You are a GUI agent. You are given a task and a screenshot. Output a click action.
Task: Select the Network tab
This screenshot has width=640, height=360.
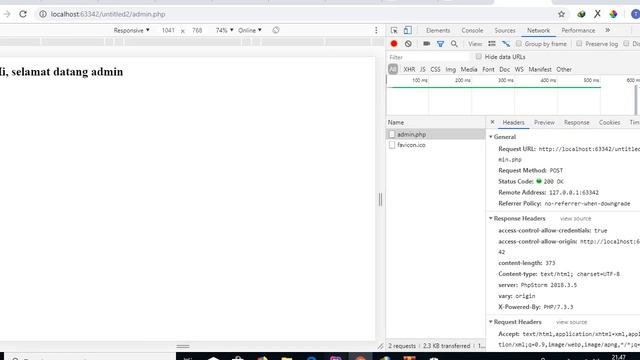(538, 30)
